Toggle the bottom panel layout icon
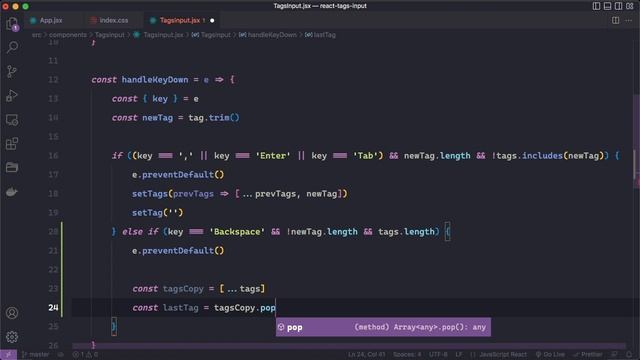640x360 pixels. (607, 6)
